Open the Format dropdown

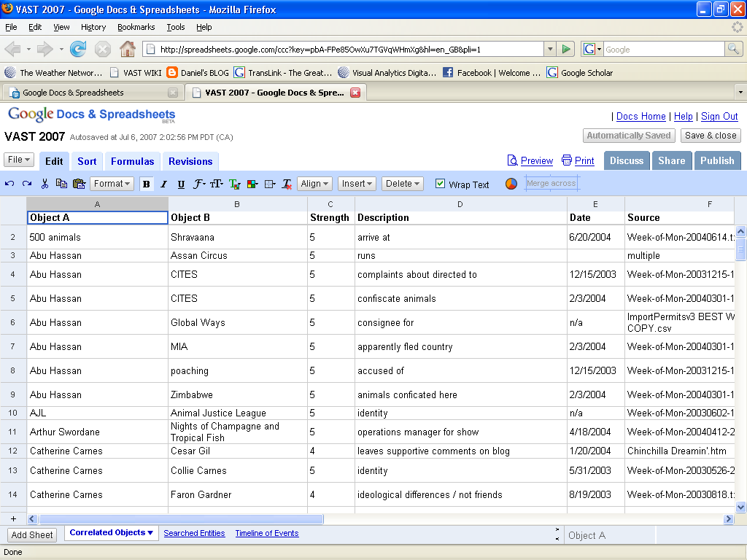(x=112, y=184)
